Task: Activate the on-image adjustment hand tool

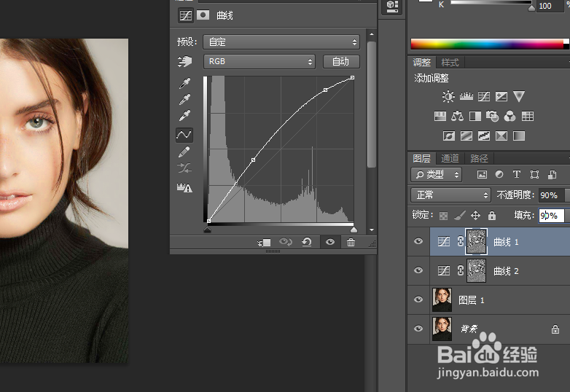Action: [184, 61]
